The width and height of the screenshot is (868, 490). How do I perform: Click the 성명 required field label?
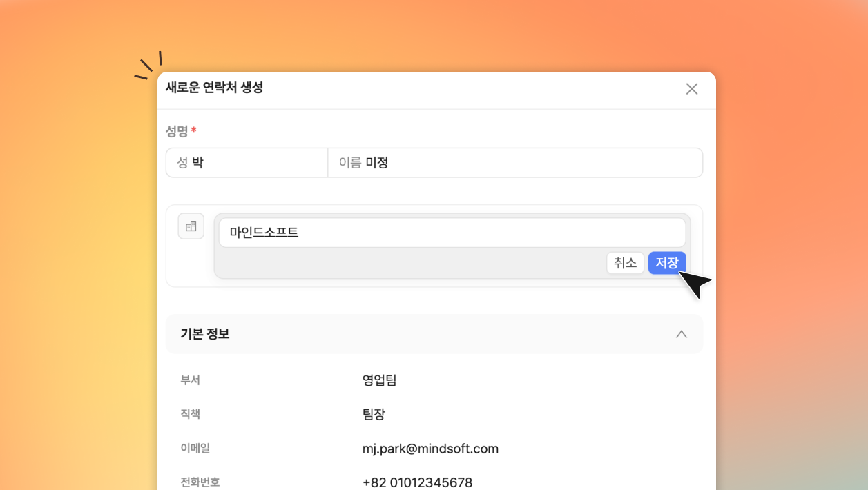click(177, 130)
